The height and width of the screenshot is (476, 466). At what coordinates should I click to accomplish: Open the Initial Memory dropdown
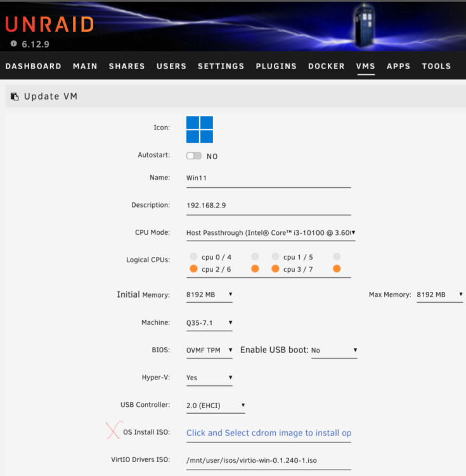pos(209,294)
